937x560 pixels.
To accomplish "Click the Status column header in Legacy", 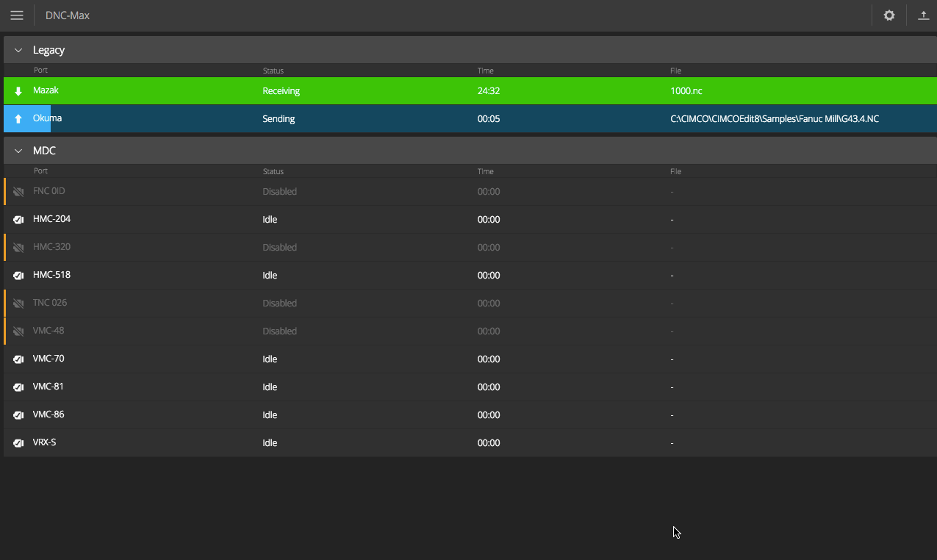I will point(273,71).
